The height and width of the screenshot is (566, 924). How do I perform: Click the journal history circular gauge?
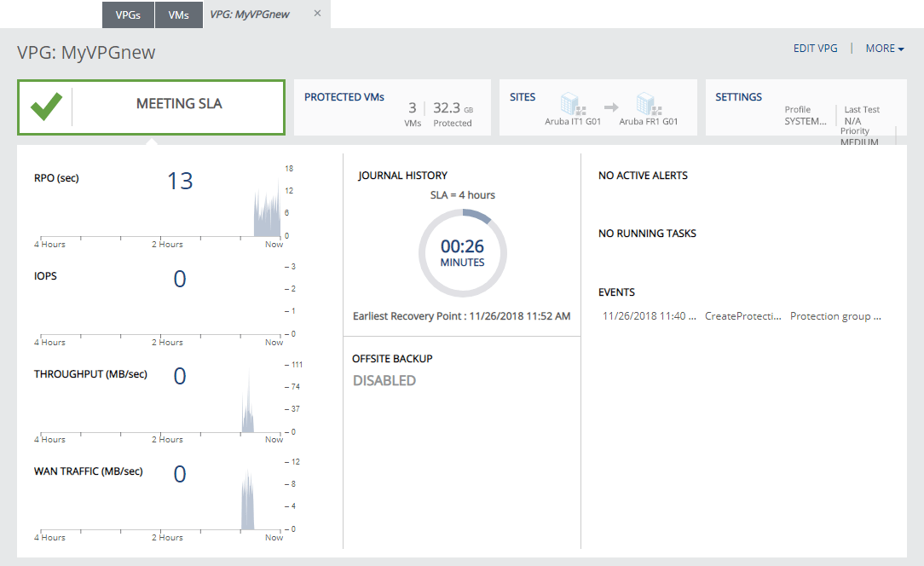click(x=463, y=253)
